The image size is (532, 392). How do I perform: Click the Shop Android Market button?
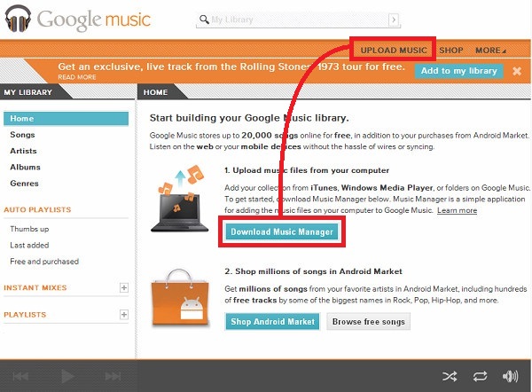click(x=272, y=322)
